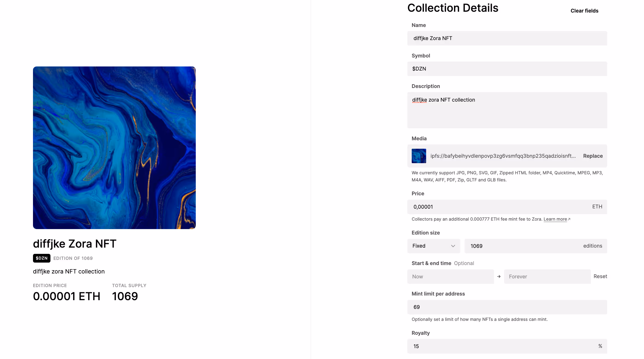Screen dimensions: 644x359
Task: Click the Clear fields button
Action: 584,11
